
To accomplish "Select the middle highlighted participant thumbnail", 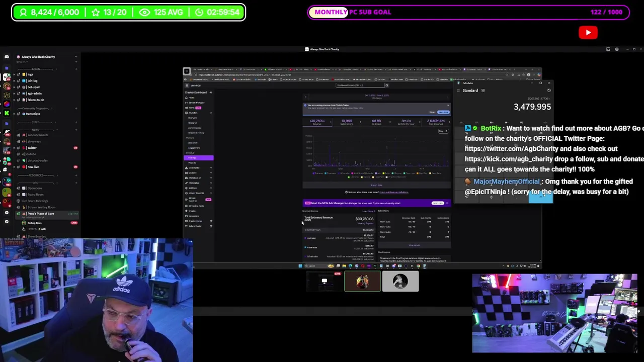I will pyautogui.click(x=362, y=282).
